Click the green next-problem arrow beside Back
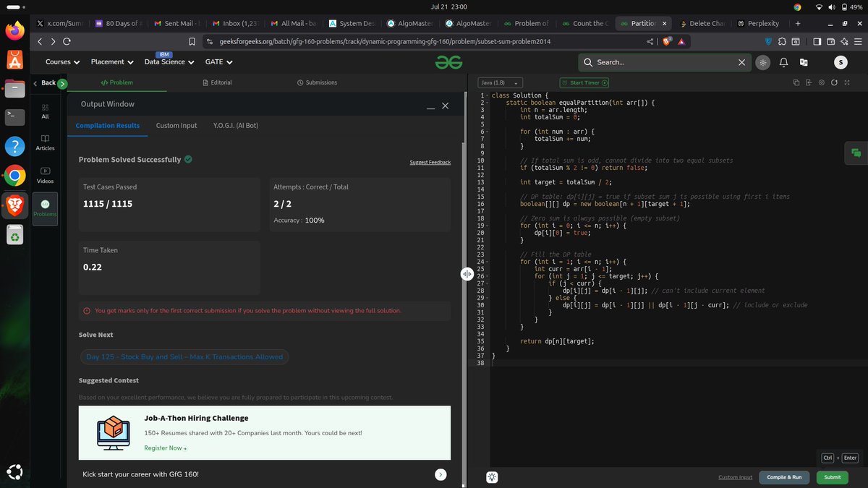This screenshot has height=488, width=868. tap(62, 84)
